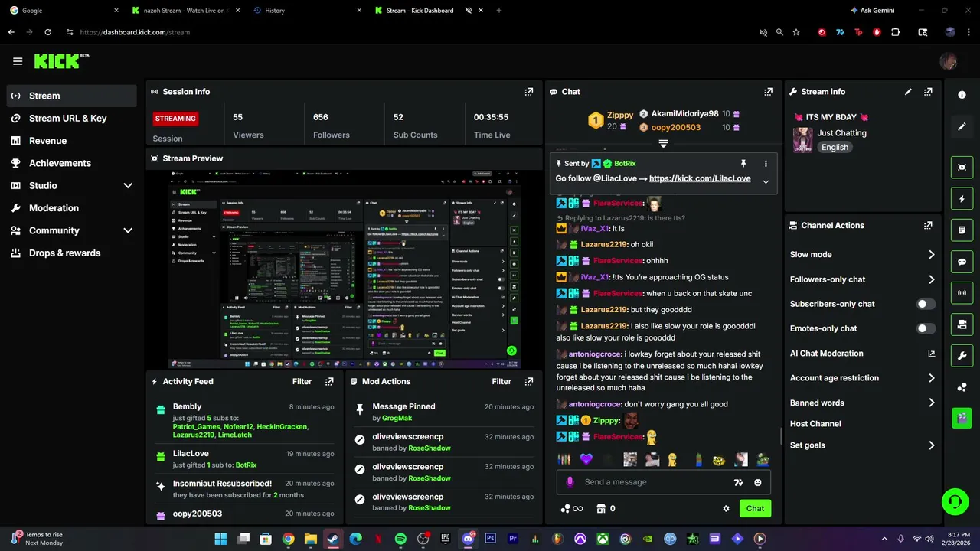980x551 pixels.
Task: Open Stream URL & Key page
Action: (x=72, y=119)
